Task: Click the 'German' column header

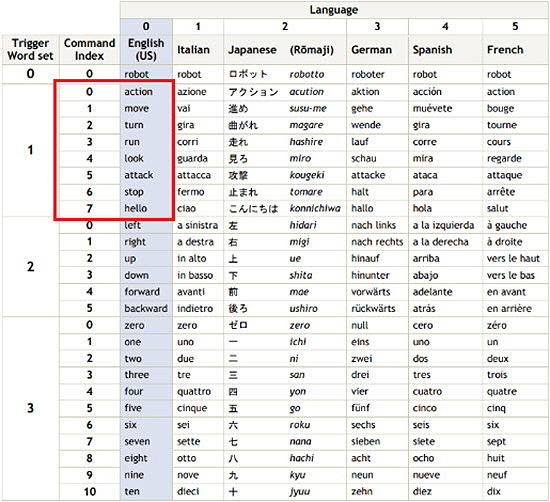Action: click(371, 50)
